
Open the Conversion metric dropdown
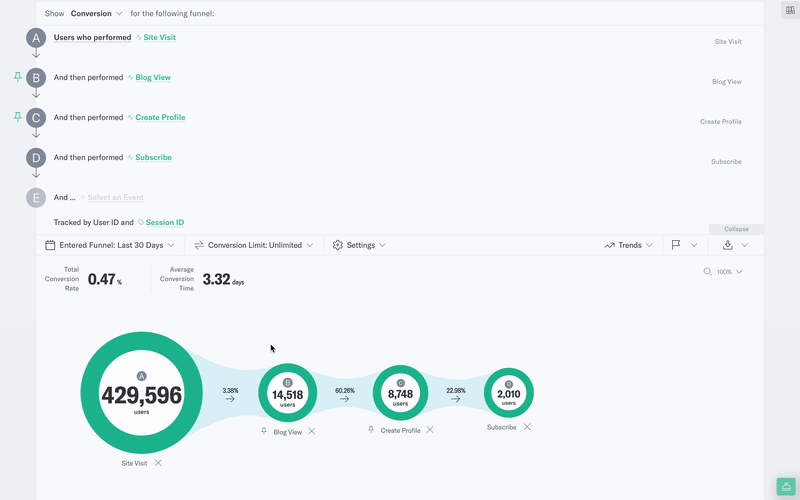point(96,13)
